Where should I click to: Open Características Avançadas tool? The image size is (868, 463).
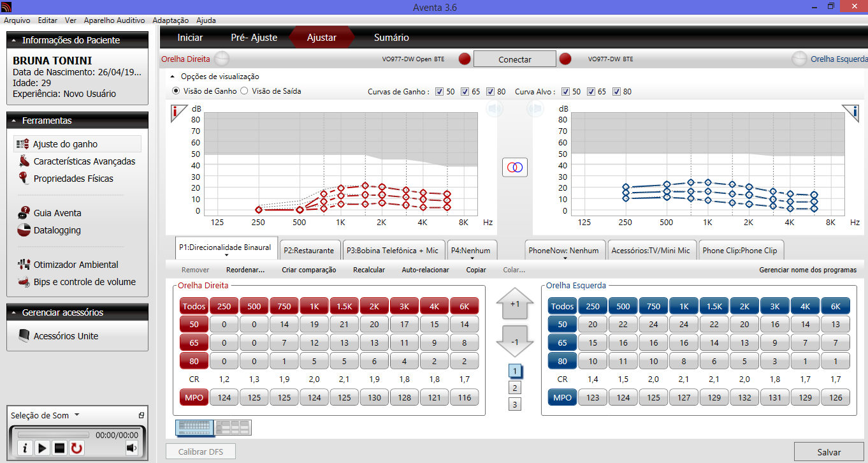76,161
